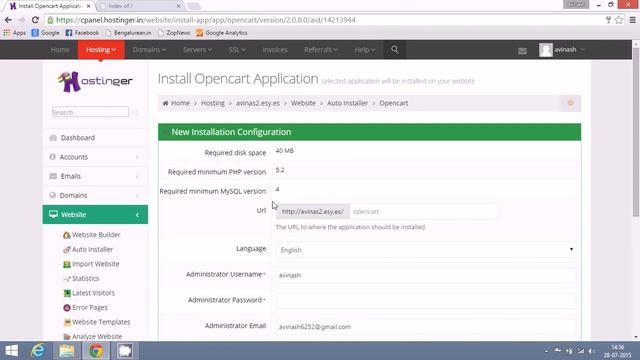Close the Install Opencart Application tab
The height and width of the screenshot is (360, 640).
89,6
